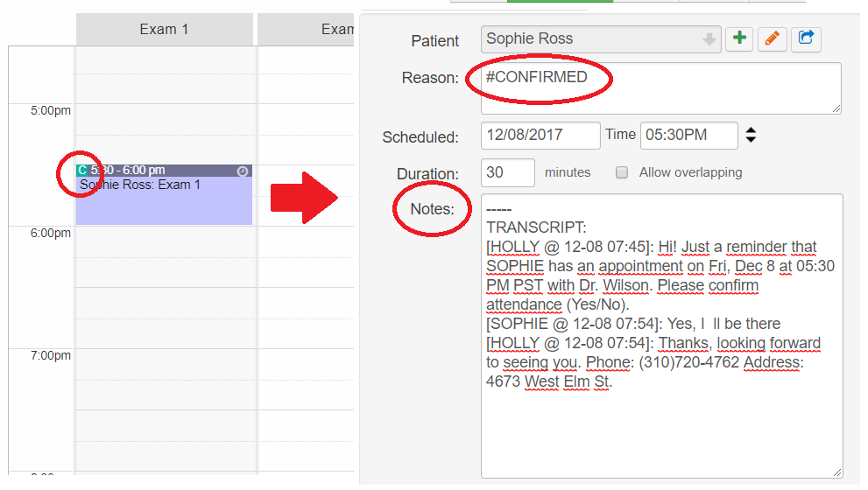Click the green C confirmed status badge
This screenshot has width=868, height=490.
coord(82,171)
